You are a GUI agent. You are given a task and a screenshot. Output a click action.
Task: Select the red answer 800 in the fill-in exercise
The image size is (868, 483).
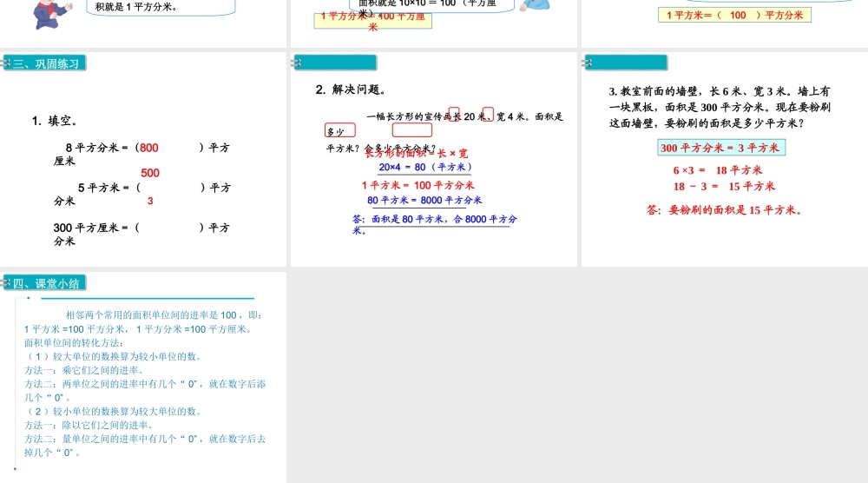pos(149,148)
